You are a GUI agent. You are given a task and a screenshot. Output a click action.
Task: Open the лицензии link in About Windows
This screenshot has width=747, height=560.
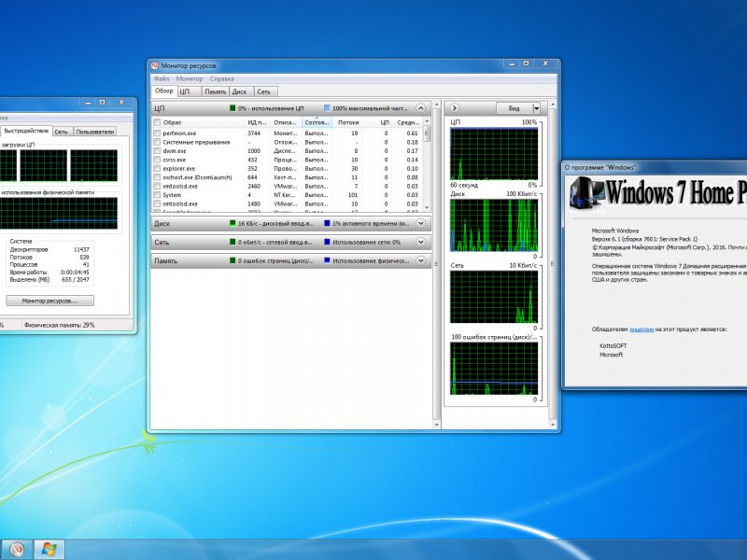coord(641,329)
